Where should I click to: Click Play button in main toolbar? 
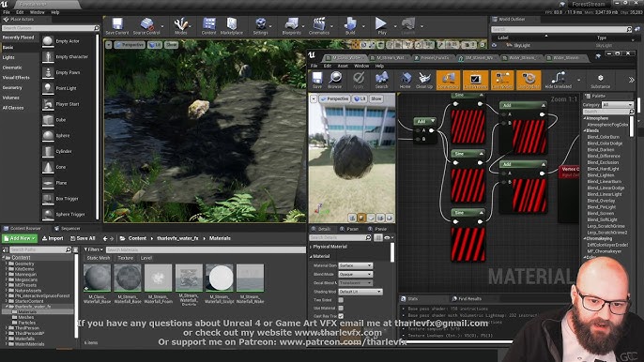coord(381,26)
